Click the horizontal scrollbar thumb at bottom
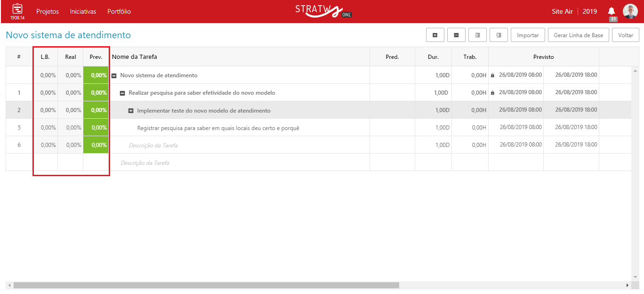Image resolution: width=644 pixels, height=294 pixels. pyautogui.click(x=206, y=285)
